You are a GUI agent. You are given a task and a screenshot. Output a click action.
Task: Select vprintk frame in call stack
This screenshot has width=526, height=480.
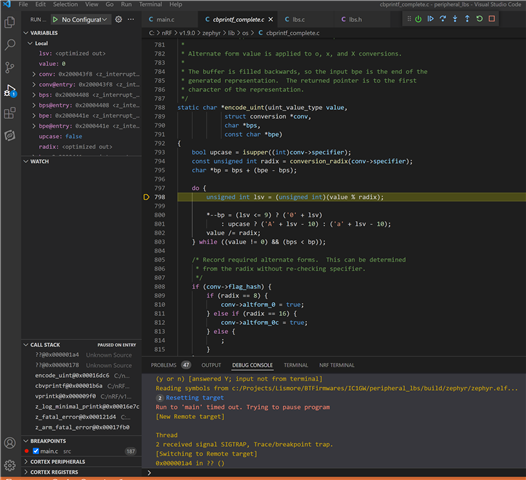(82, 396)
